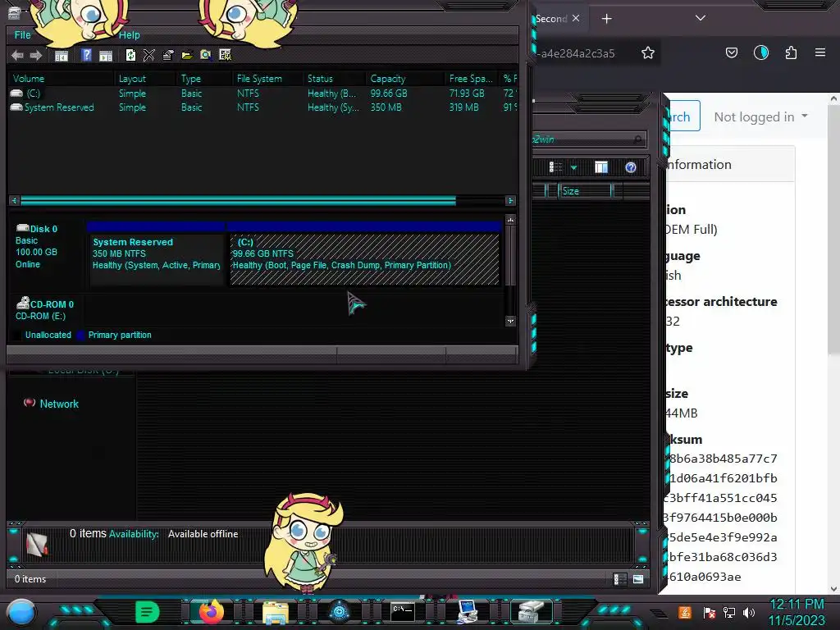Open Help via the blue question-mark toolbar icon
The image size is (840, 630).
coord(86,55)
